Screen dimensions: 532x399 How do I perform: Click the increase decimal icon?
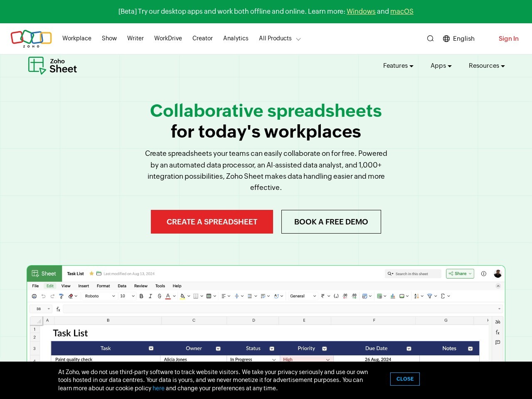(x=354, y=296)
